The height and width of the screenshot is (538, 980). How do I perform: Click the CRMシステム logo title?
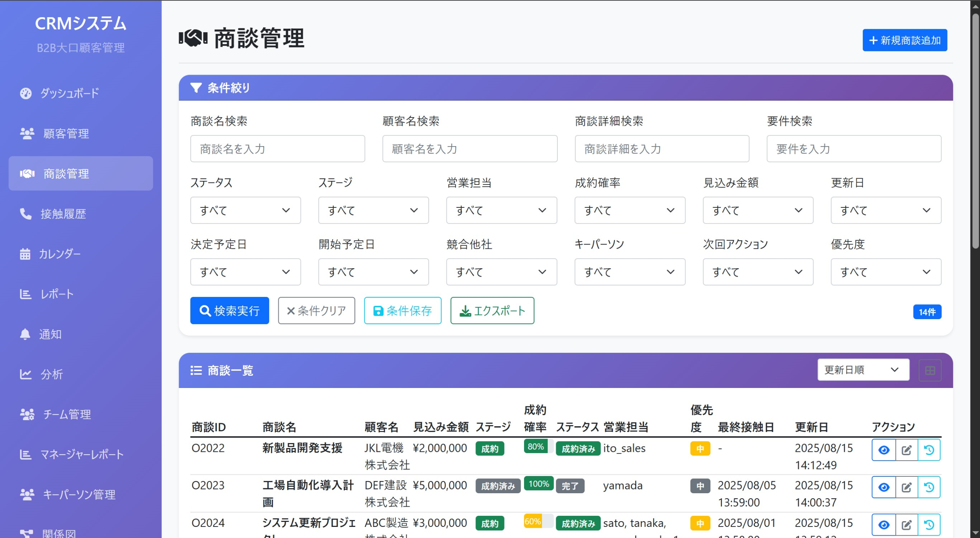point(81,23)
